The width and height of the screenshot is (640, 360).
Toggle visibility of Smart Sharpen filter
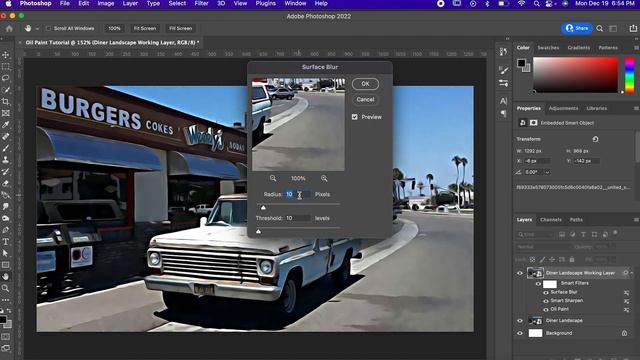[x=546, y=301]
